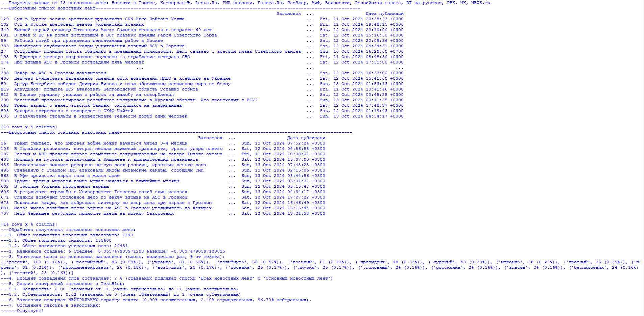
Task: Click 'Анализ настроений заголовков с TextBlob' line
Action: (63, 284)
